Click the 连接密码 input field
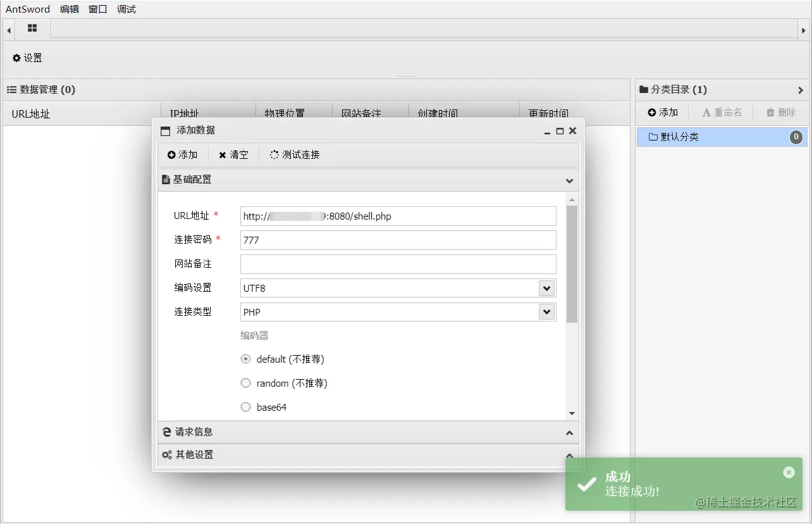This screenshot has width=812, height=524. click(x=398, y=240)
